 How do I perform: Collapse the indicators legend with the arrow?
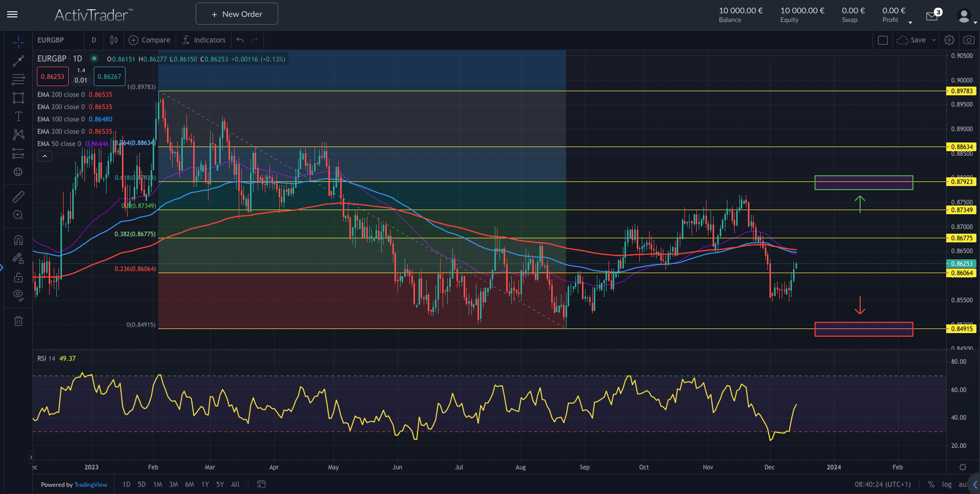[x=45, y=156]
